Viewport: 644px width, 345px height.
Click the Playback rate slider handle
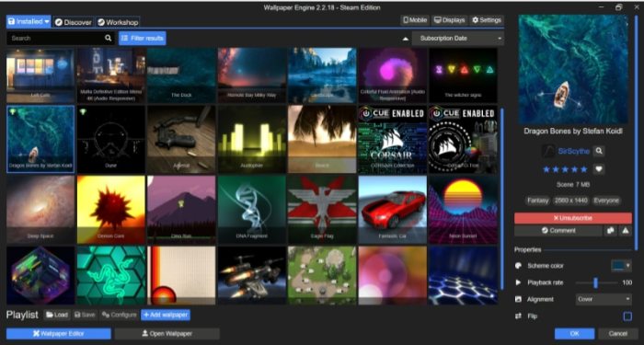point(595,282)
